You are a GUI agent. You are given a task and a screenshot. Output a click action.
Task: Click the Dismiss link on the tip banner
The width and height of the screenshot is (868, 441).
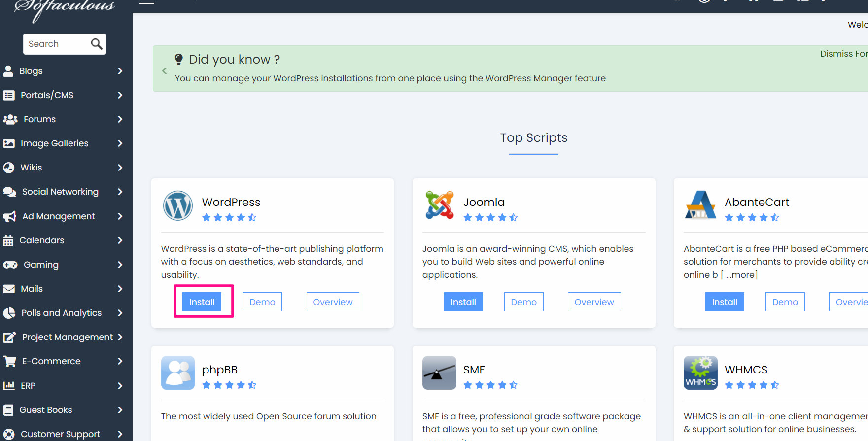tap(844, 54)
